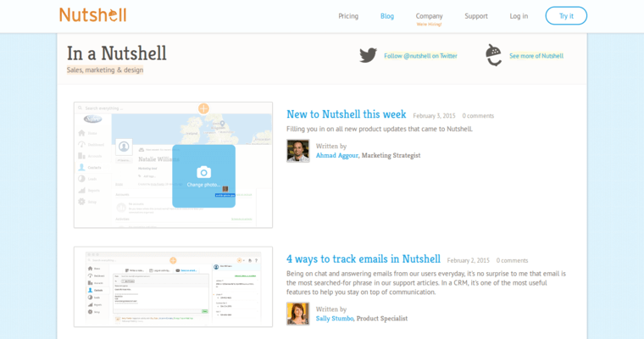Screen dimensions: 644x339
Task: View comments on the February 3 post
Action: 478,116
